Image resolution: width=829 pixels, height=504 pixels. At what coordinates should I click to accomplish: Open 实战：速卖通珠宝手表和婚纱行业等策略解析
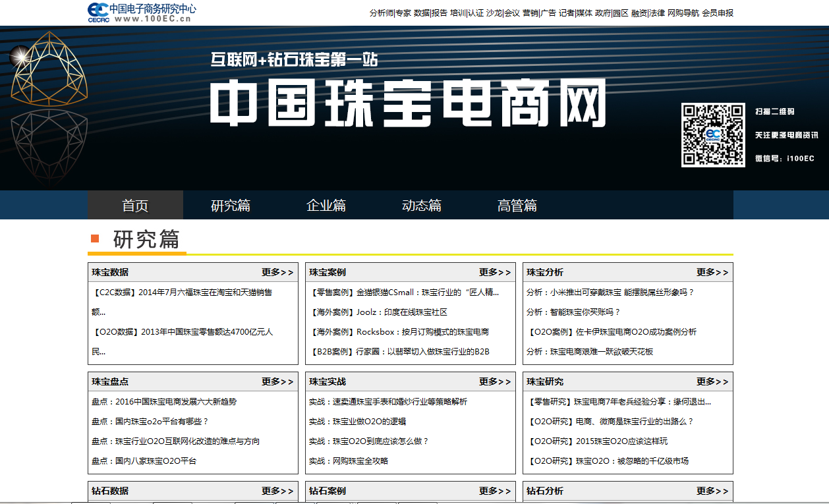click(388, 401)
